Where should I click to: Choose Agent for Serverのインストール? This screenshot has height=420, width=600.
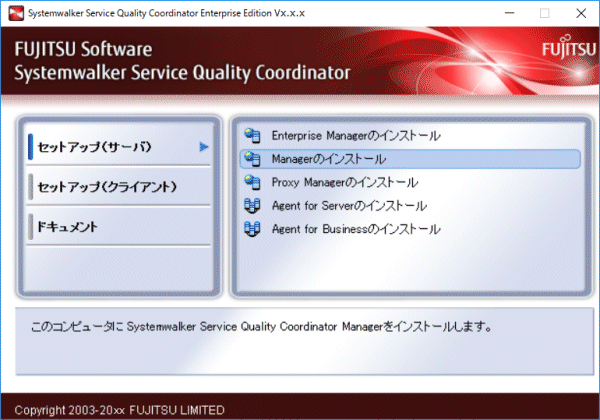(x=349, y=206)
